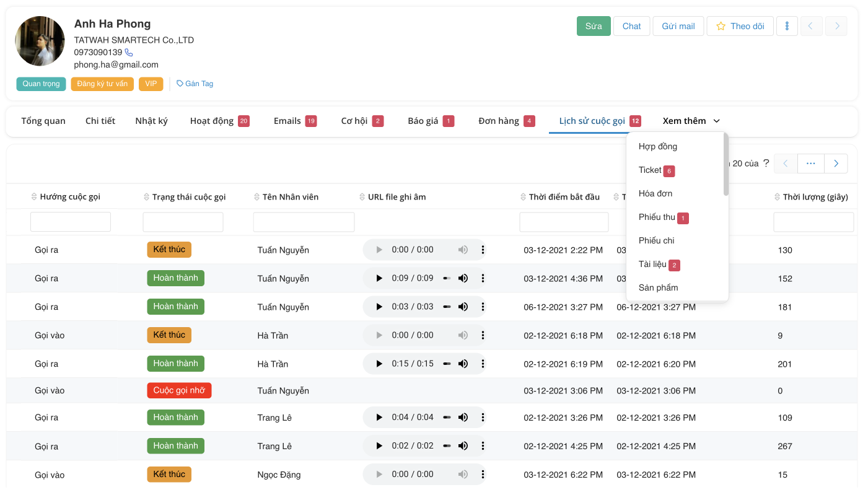The height and width of the screenshot is (495, 868).
Task: Choose Tài liệu in the dropdown menu
Action: click(652, 265)
